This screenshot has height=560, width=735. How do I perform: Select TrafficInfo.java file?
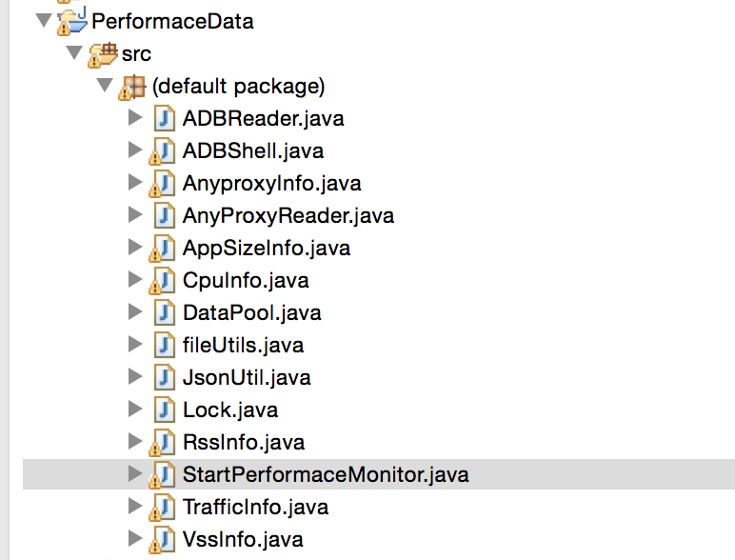coord(255,507)
